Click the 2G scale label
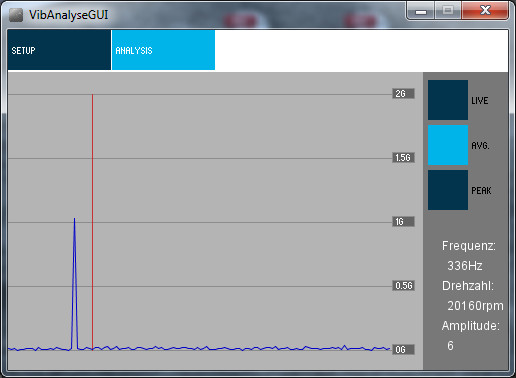This screenshot has width=516, height=378. tap(403, 94)
